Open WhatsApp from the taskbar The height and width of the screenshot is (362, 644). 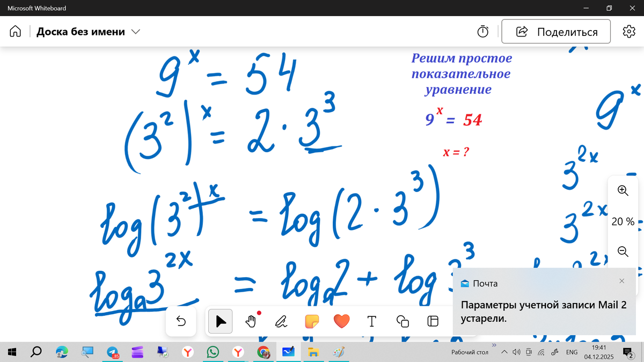tap(213, 352)
